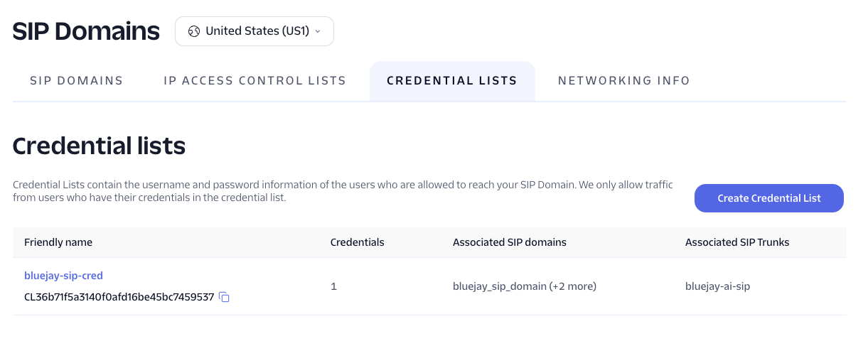Go to the Networking Info tab
The height and width of the screenshot is (341, 868).
[624, 81]
